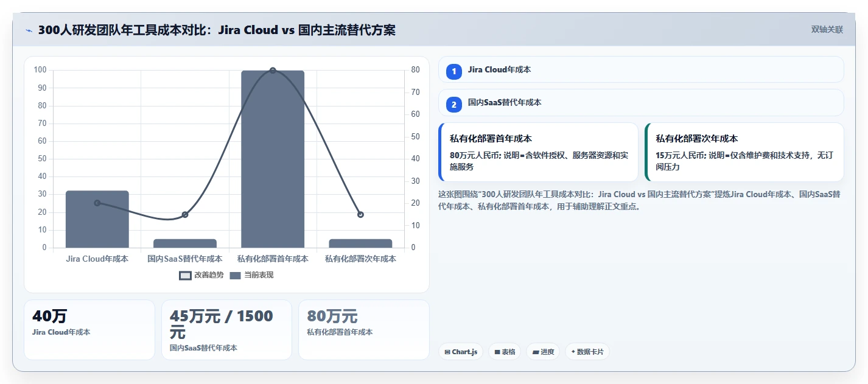Select the 进度 tag

coord(543,352)
